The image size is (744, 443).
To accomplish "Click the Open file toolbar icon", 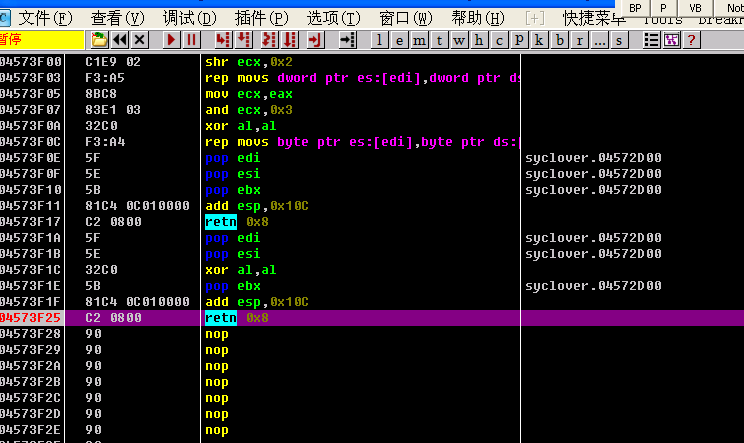I will (99, 39).
